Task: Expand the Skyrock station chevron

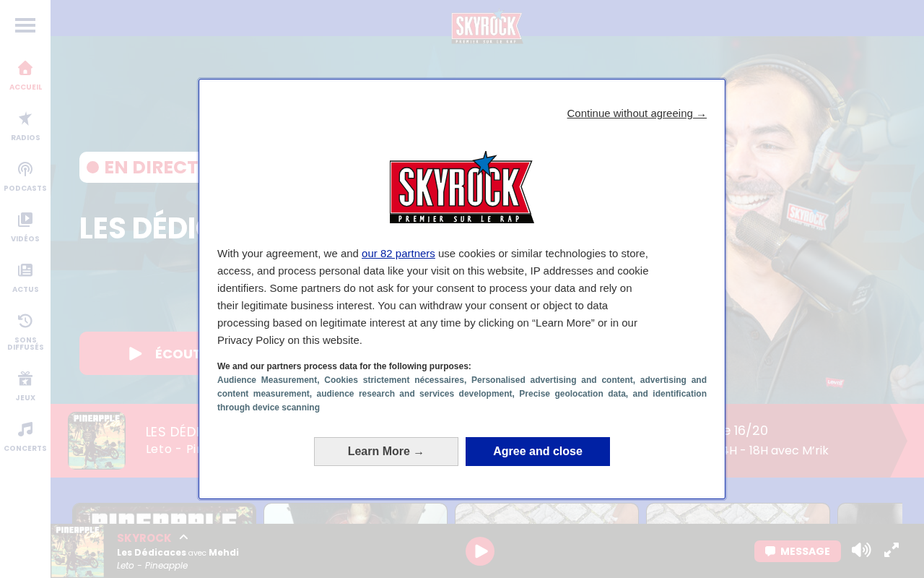Action: (x=183, y=537)
